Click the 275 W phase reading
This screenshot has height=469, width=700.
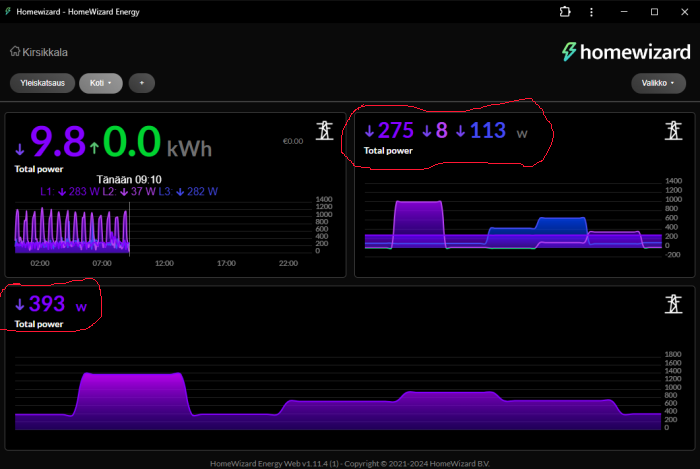pyautogui.click(x=390, y=130)
